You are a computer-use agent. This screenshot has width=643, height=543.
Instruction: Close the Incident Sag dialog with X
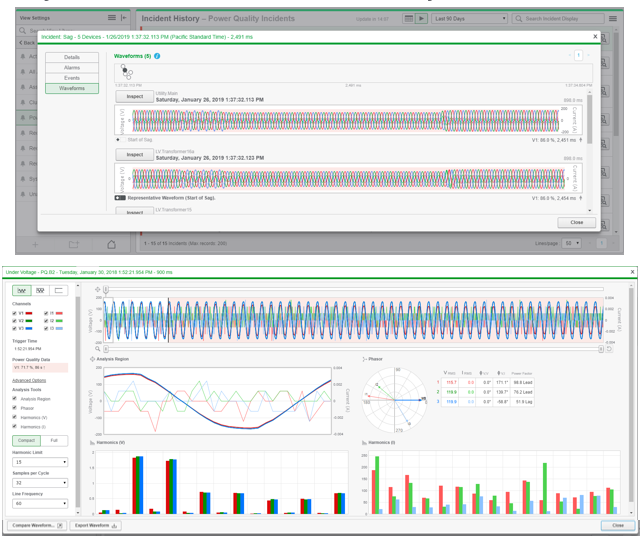tap(595, 37)
